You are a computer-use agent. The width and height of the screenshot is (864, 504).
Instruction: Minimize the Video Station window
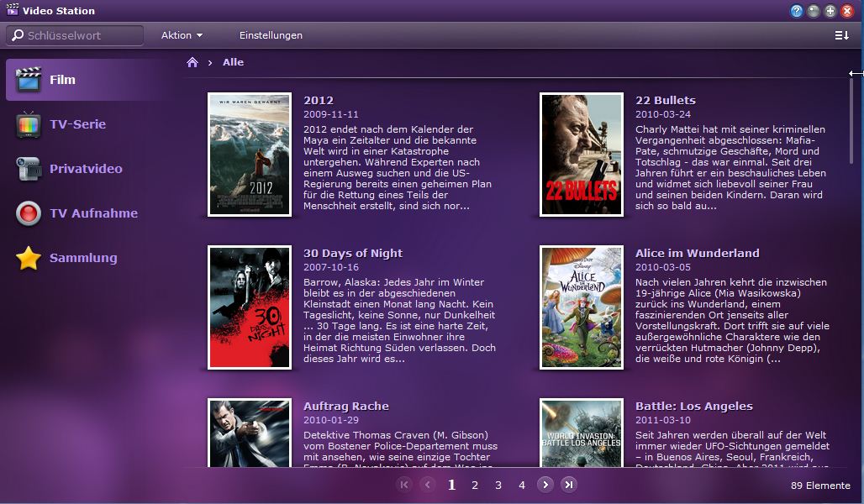click(814, 10)
